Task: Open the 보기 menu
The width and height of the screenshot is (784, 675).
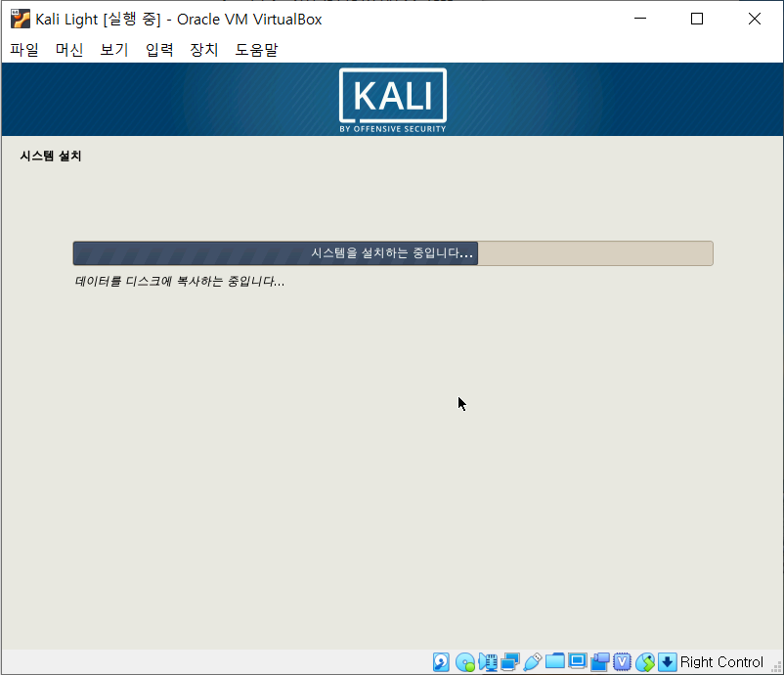Action: click(114, 50)
